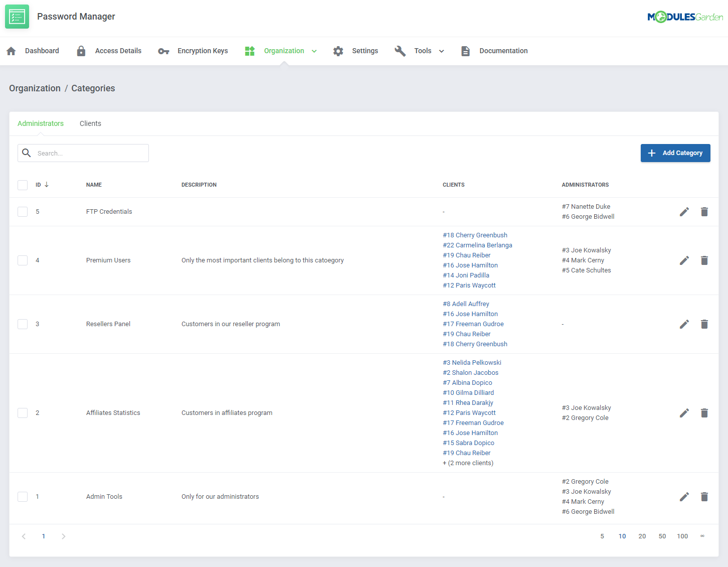Click the Dashboard home icon
Viewport: 728px width, 567px height.
(x=11, y=51)
